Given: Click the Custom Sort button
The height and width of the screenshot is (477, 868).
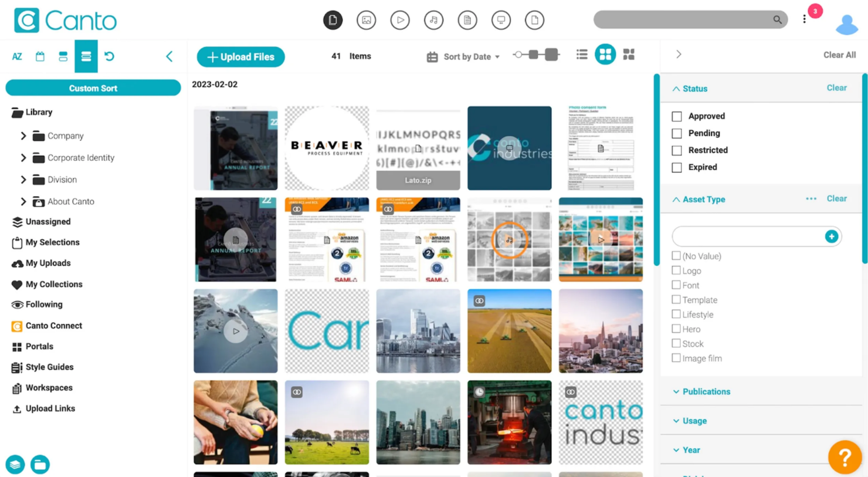Looking at the screenshot, I should tap(93, 88).
